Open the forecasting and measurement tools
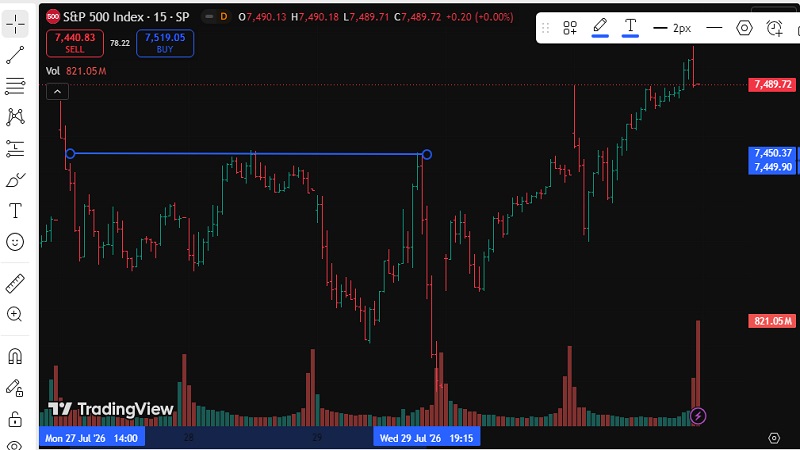 (x=15, y=148)
